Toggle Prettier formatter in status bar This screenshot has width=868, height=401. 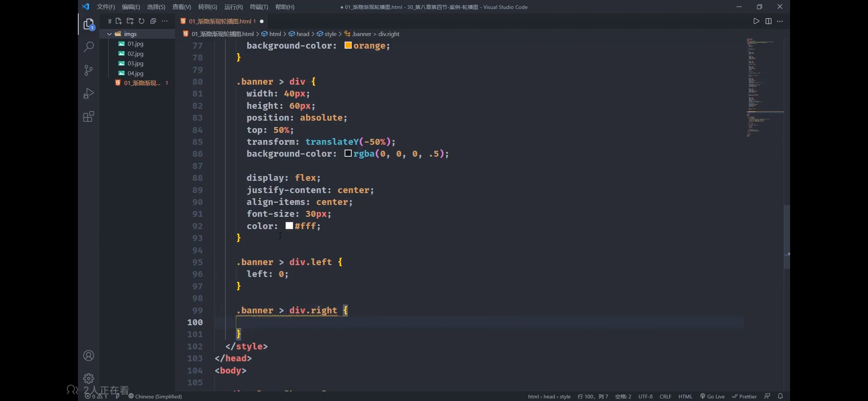coord(744,397)
